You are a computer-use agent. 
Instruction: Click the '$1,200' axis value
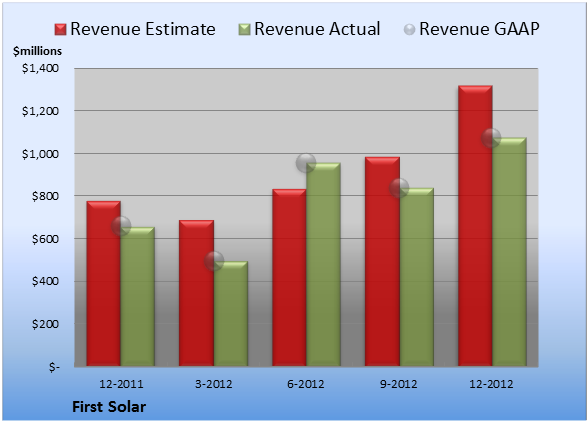[40, 111]
